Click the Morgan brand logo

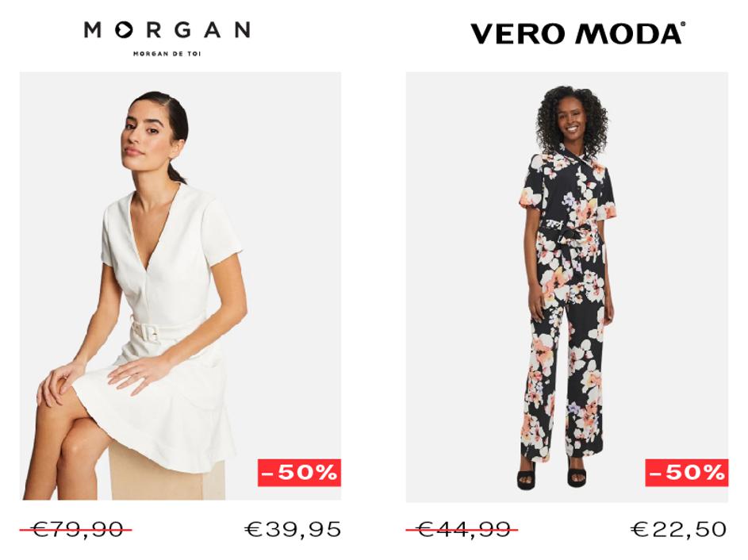point(167,38)
